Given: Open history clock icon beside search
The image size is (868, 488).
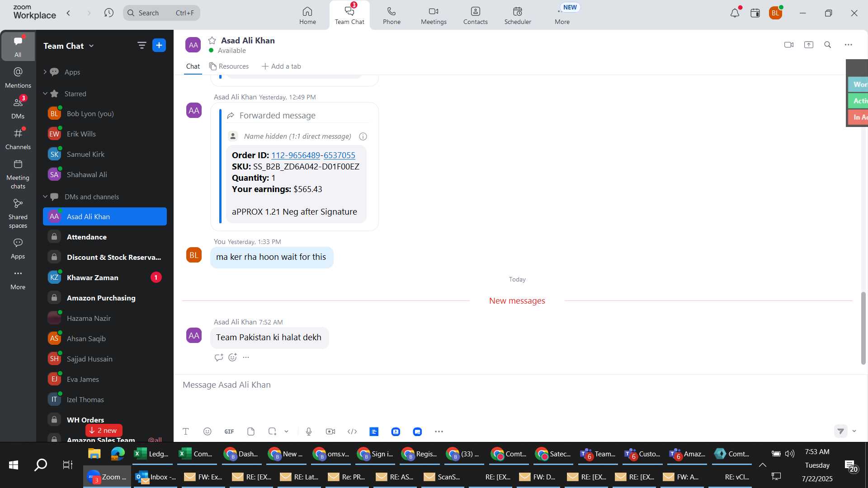Looking at the screenshot, I should (x=109, y=13).
